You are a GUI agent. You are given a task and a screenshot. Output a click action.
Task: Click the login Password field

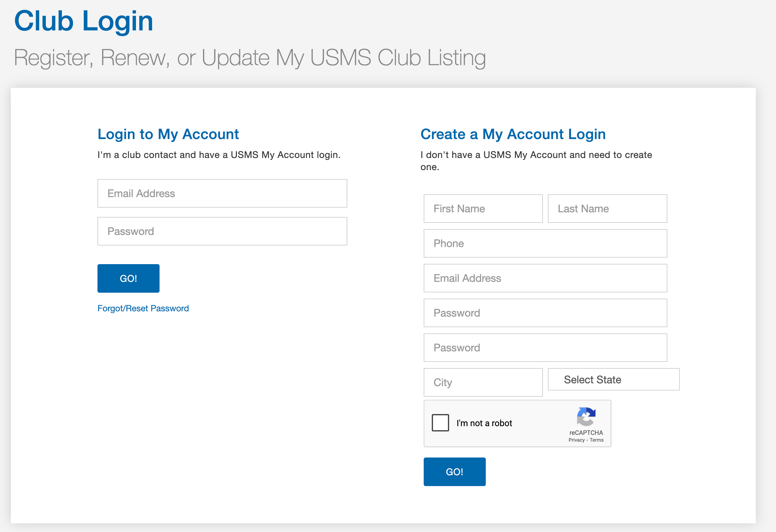(x=222, y=231)
